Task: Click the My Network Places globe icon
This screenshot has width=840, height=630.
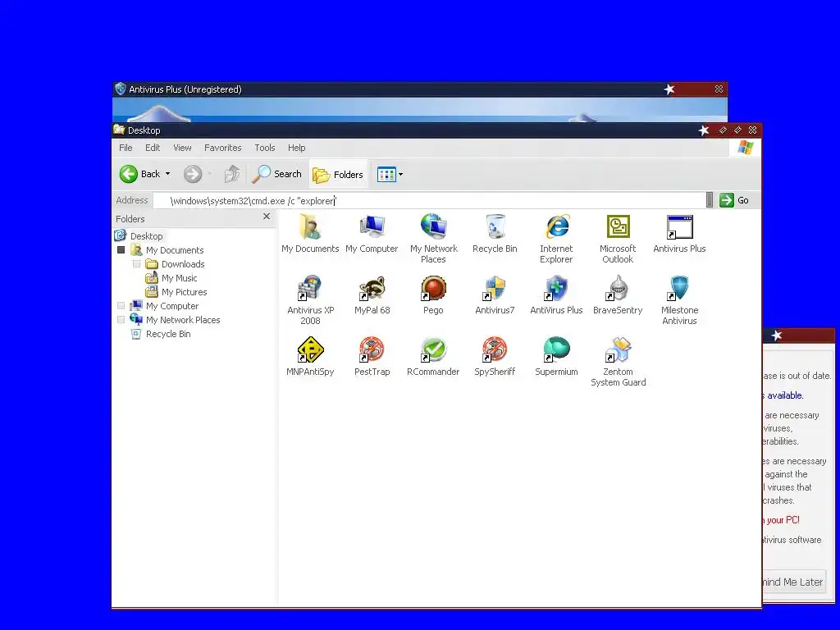Action: pos(433,227)
